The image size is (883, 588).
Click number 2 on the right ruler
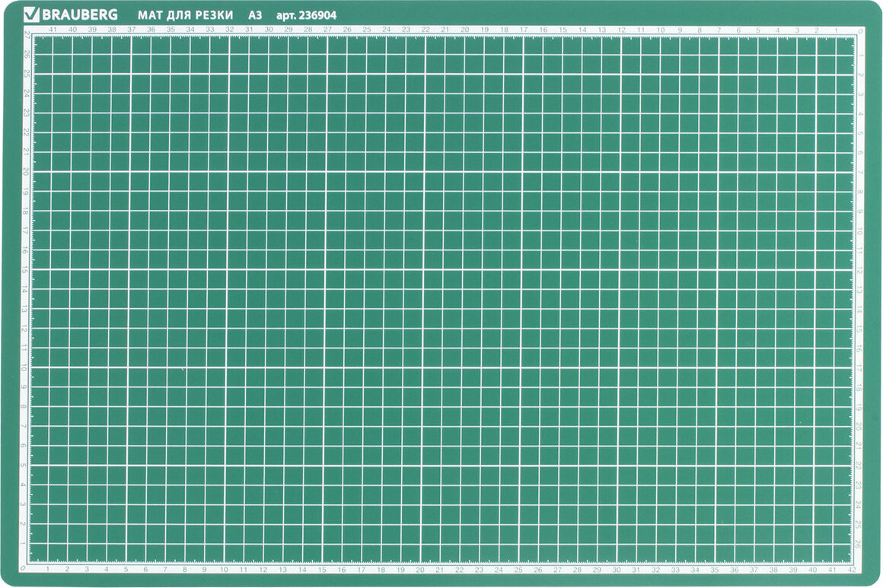[859, 75]
